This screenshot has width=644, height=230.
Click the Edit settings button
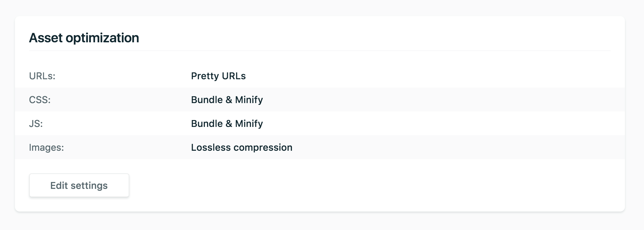[79, 185]
